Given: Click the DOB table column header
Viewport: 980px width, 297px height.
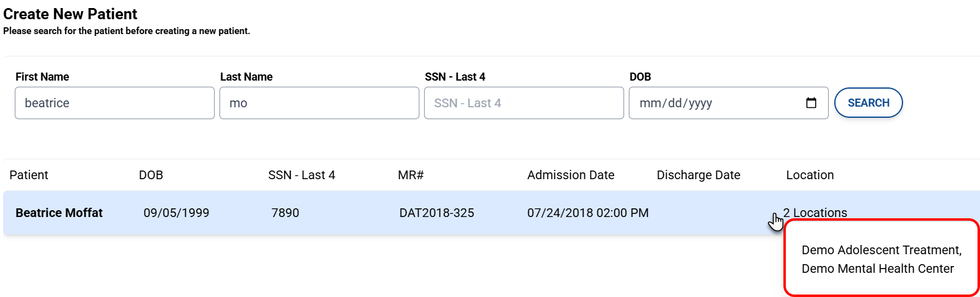Looking at the screenshot, I should [x=151, y=175].
